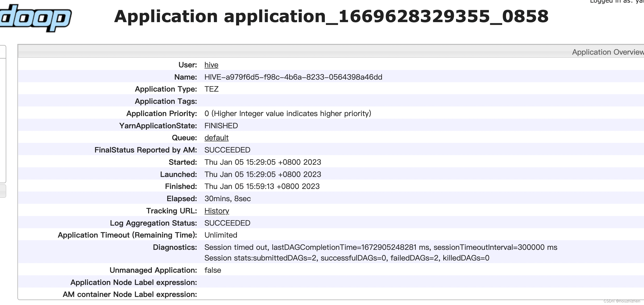The height and width of the screenshot is (305, 644).
Task: Click the Hadoop logo
Action: 36,18
